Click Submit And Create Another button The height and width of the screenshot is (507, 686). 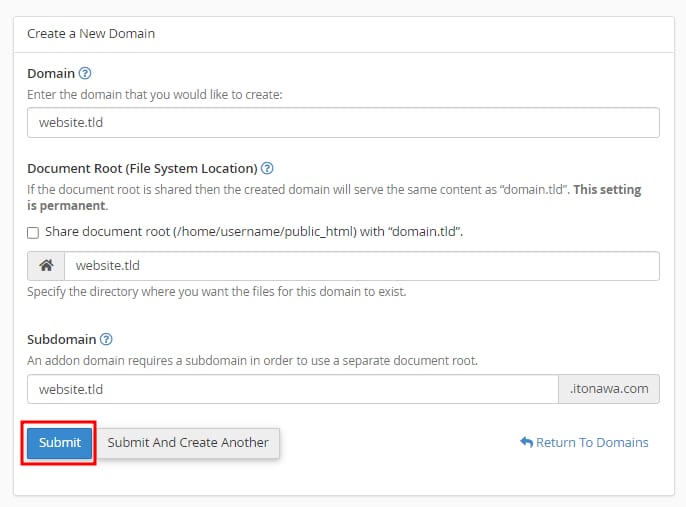188,442
